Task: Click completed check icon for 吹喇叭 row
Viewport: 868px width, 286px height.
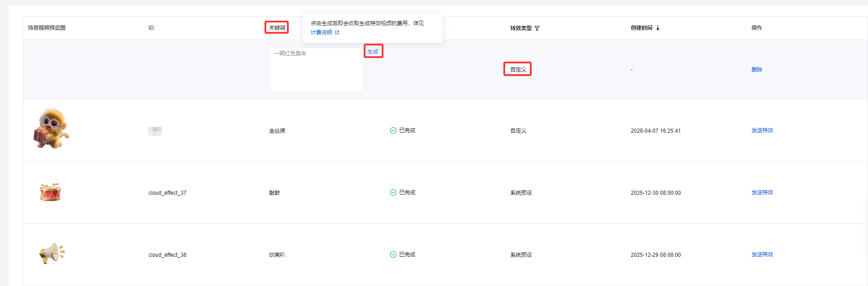Action: tap(393, 255)
